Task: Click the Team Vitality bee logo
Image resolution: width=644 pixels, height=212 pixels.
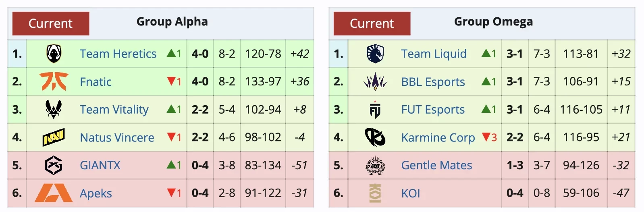Action: click(54, 109)
